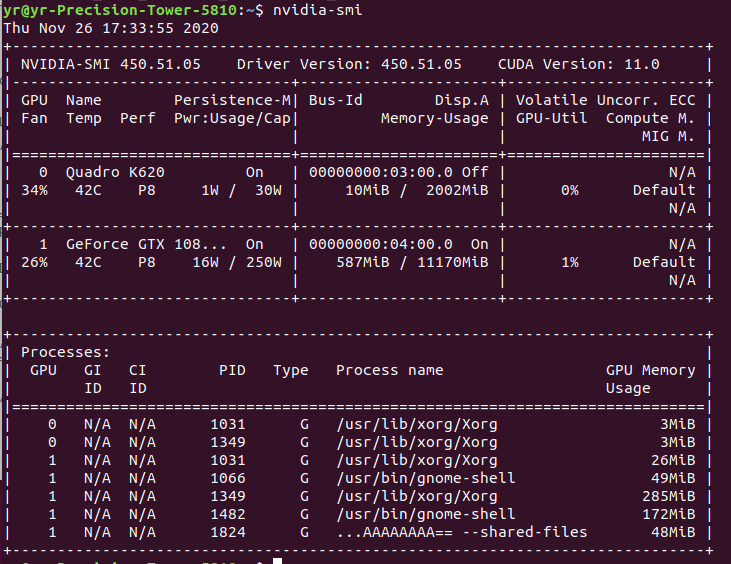Viewport: 731px width, 564px height.
Task: Click the Memory-Usage column header
Action: [x=434, y=118]
